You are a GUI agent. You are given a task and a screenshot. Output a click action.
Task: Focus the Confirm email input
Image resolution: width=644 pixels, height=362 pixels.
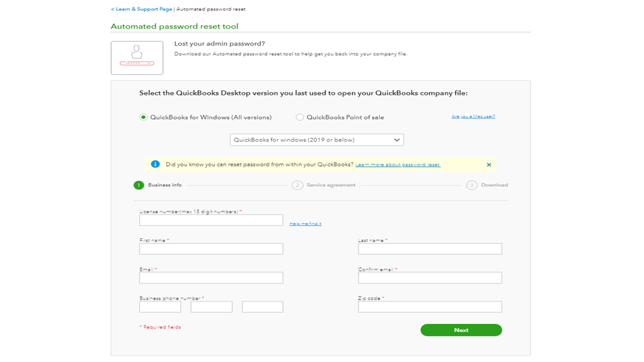[429, 278]
